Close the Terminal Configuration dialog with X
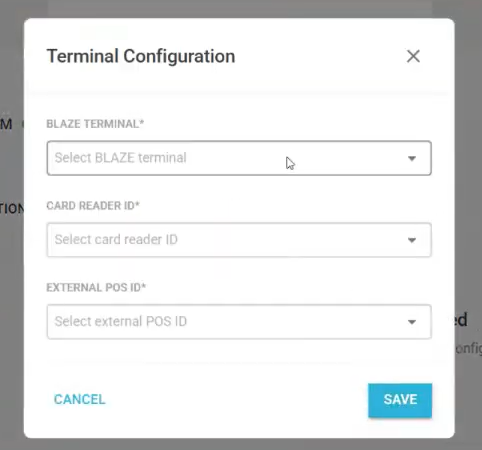Viewport: 482px width, 450px height. tap(413, 56)
